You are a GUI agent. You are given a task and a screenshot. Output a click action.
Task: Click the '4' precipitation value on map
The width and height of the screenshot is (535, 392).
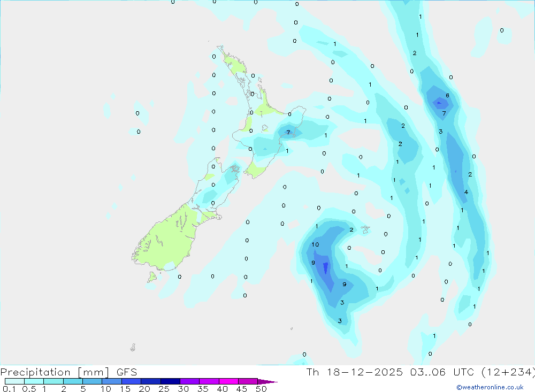coord(466,192)
